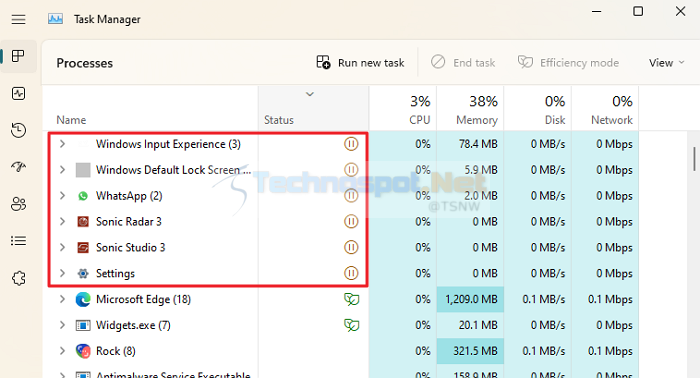Sort processes by Disk column
The image size is (700, 378).
(538, 108)
